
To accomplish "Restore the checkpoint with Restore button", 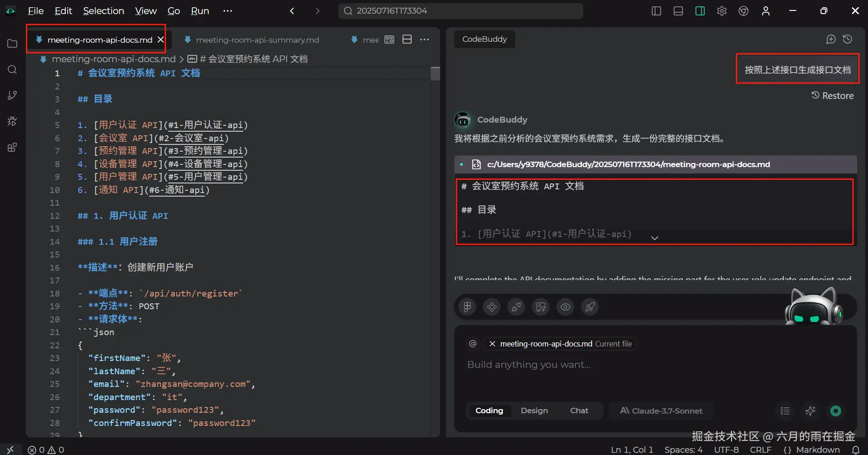I will (x=833, y=96).
